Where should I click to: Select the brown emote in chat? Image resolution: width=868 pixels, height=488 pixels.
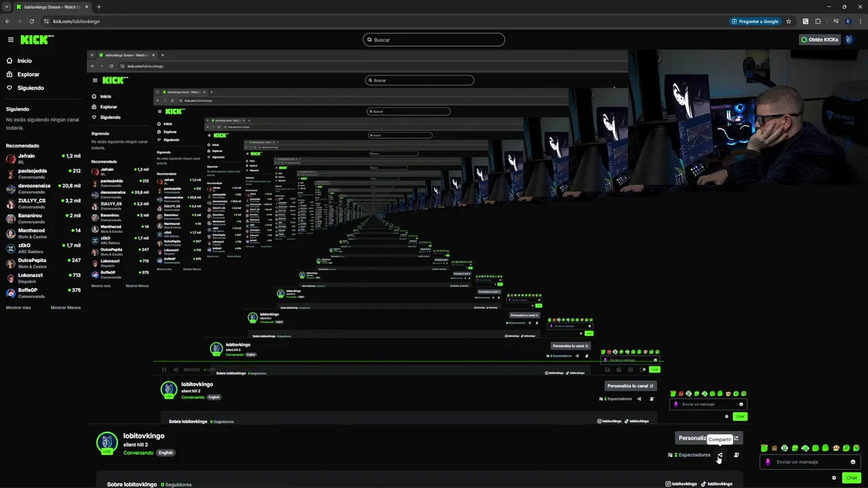pos(774,448)
